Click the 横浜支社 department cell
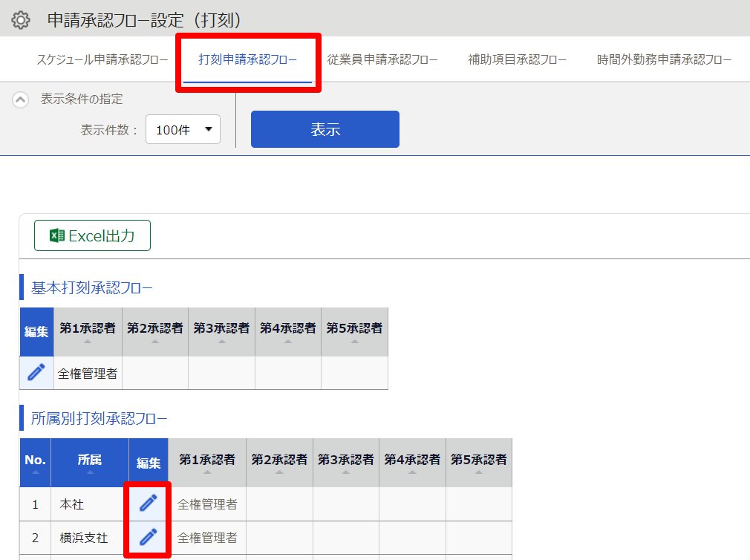This screenshot has height=560, width=750. (x=90, y=538)
